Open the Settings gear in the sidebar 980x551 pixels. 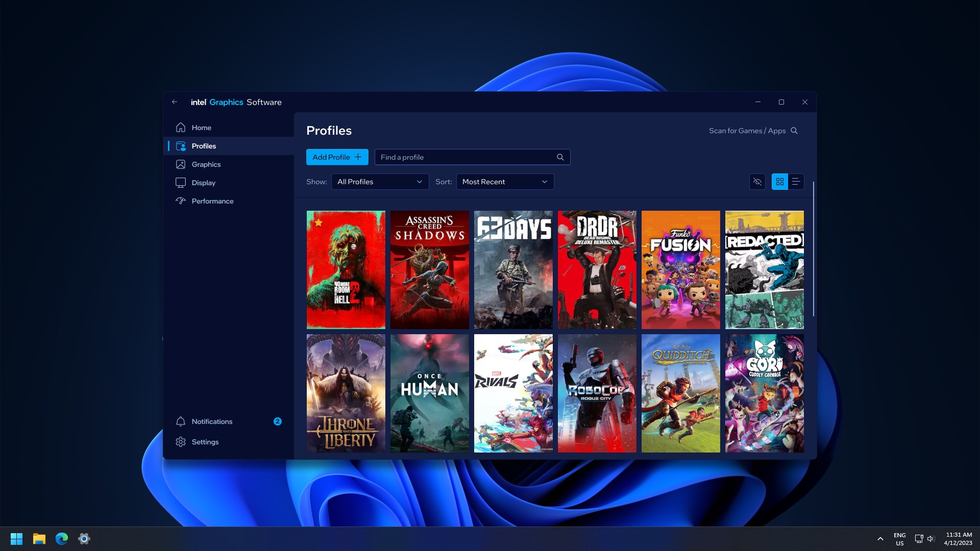181,442
